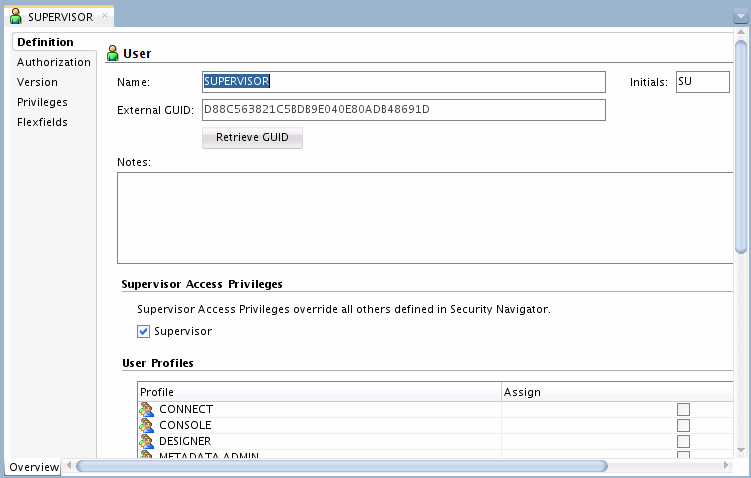Image resolution: width=751 pixels, height=478 pixels.
Task: Select the DESIGNER profile row text
Action: coord(185,441)
